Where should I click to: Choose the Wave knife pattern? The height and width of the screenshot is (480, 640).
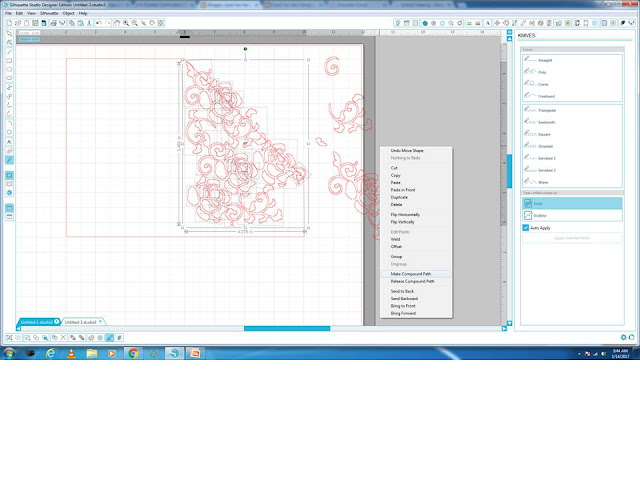point(572,182)
